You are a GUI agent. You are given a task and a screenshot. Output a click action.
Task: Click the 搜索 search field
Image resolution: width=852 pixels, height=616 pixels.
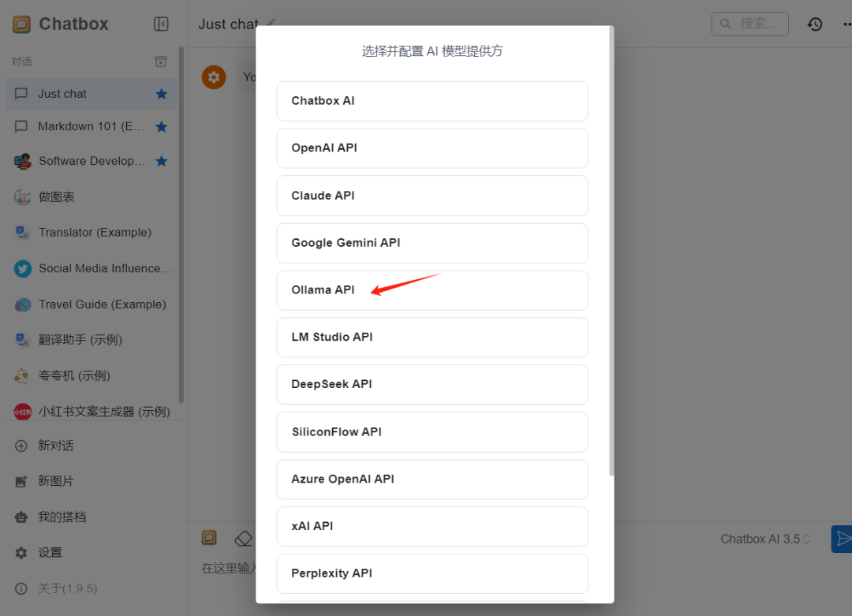[750, 24]
